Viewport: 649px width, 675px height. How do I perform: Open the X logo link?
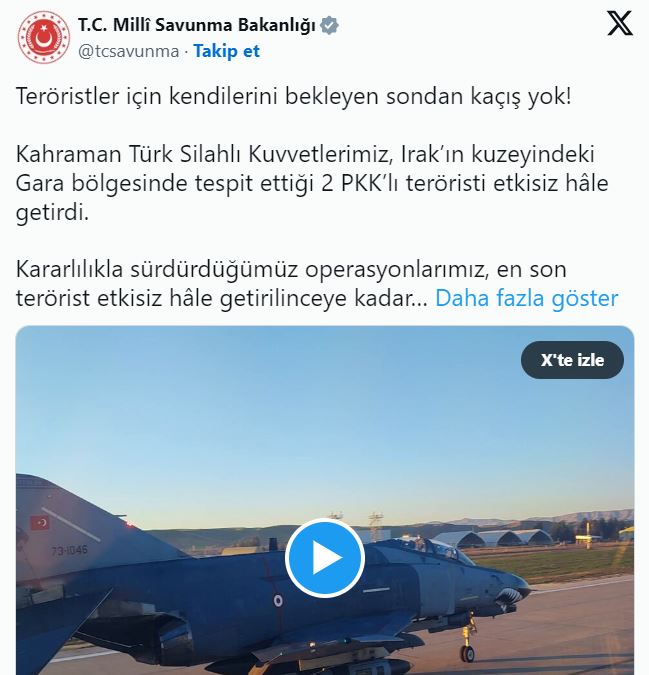620,23
